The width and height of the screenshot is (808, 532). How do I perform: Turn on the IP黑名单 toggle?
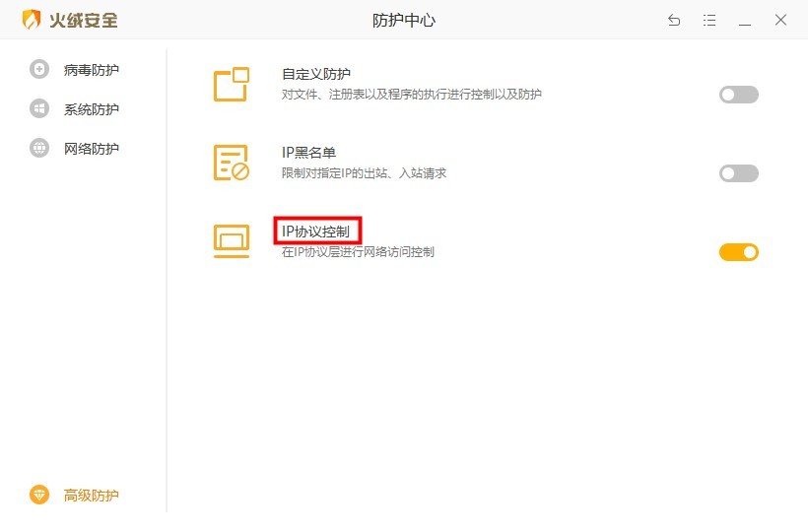738,173
